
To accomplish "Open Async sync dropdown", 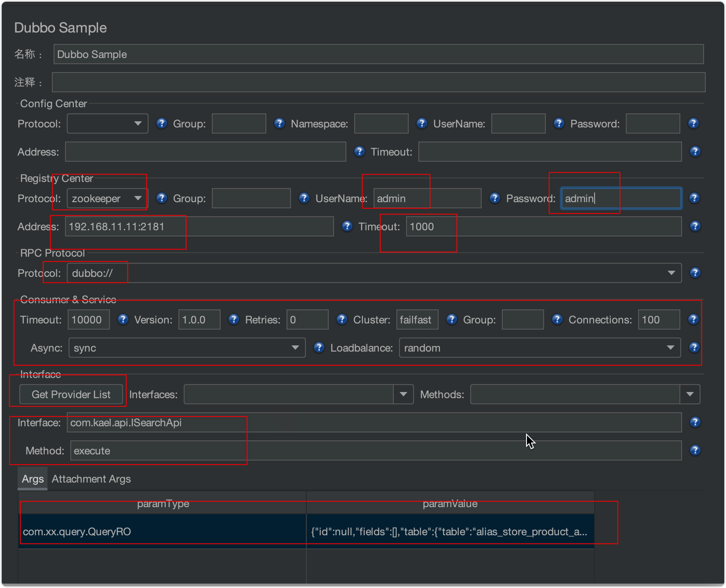I will click(x=187, y=348).
